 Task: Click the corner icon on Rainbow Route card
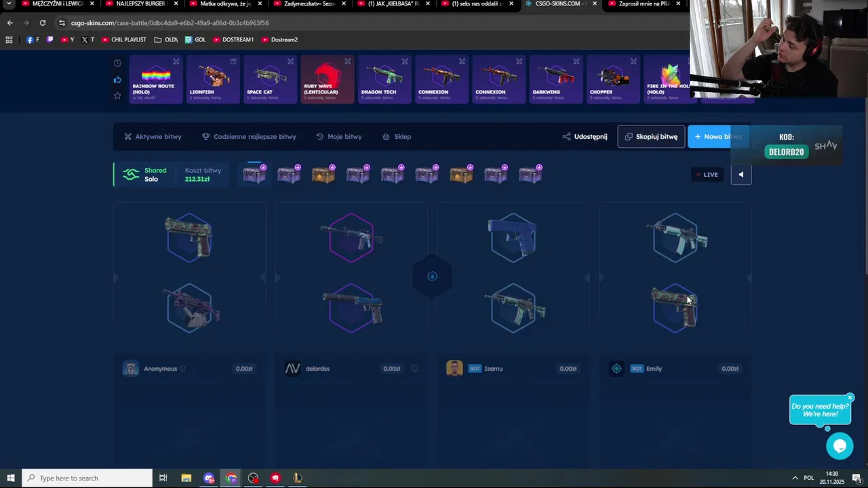coord(176,61)
